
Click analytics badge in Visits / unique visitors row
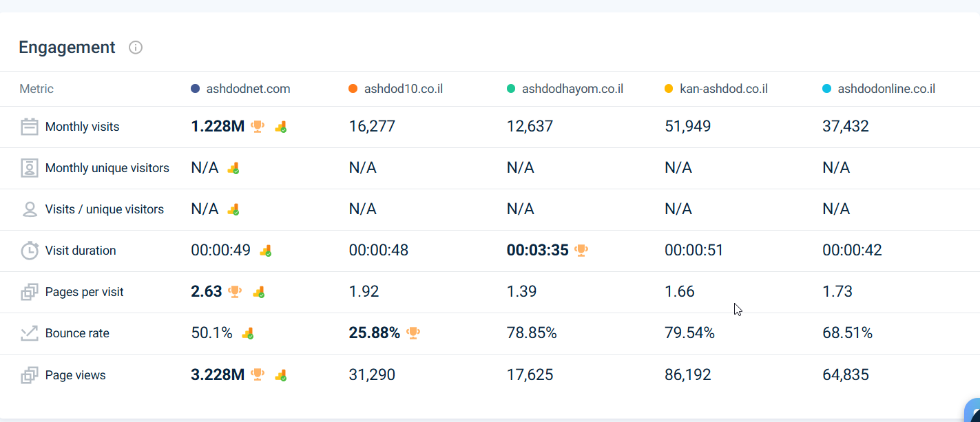233,209
